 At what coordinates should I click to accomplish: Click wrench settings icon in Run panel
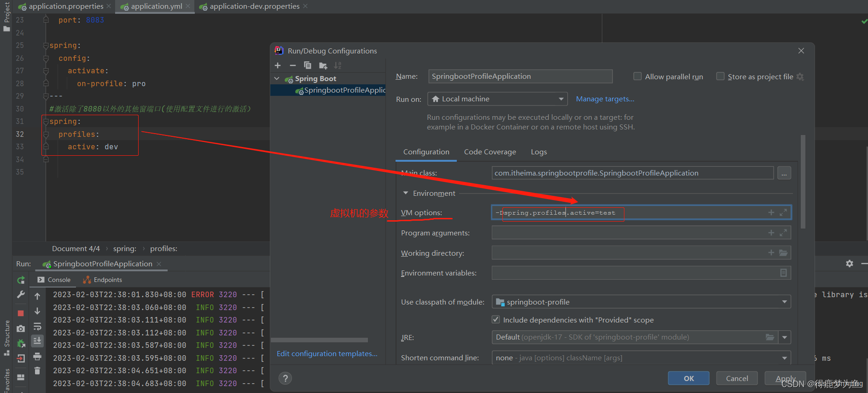21,295
